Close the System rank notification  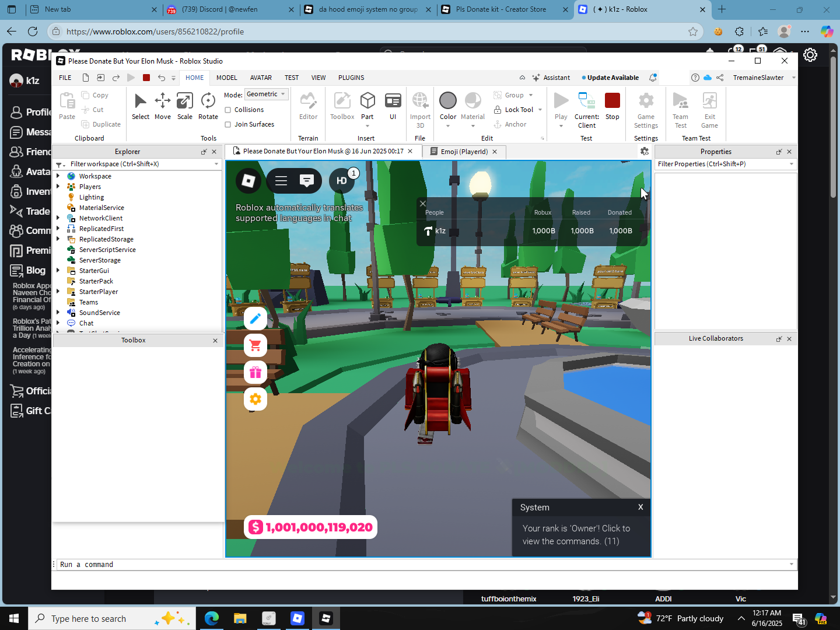click(x=640, y=507)
